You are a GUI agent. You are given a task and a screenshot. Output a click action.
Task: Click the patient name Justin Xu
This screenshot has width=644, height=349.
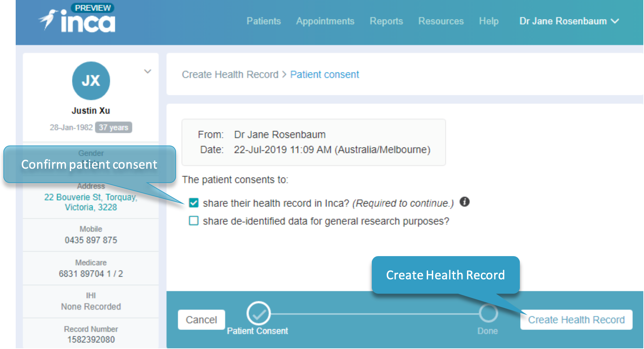tap(91, 111)
